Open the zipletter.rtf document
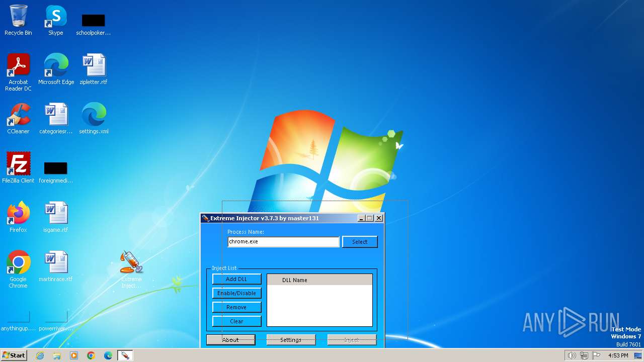 pos(94,69)
